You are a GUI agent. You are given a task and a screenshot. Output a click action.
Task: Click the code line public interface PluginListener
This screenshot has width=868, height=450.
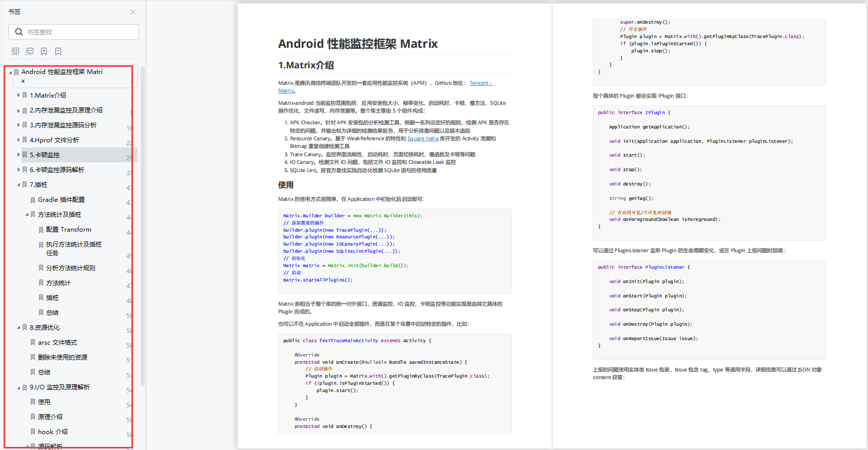644,267
